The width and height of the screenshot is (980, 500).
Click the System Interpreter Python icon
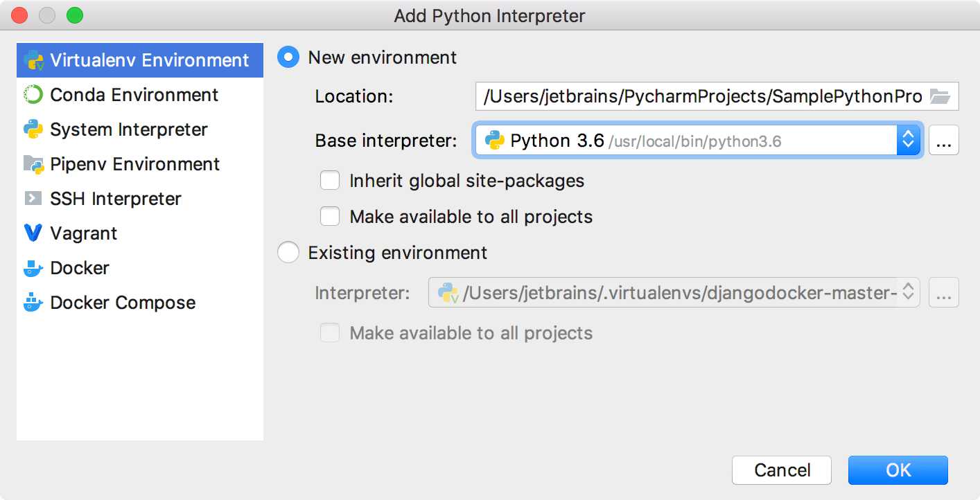point(33,130)
